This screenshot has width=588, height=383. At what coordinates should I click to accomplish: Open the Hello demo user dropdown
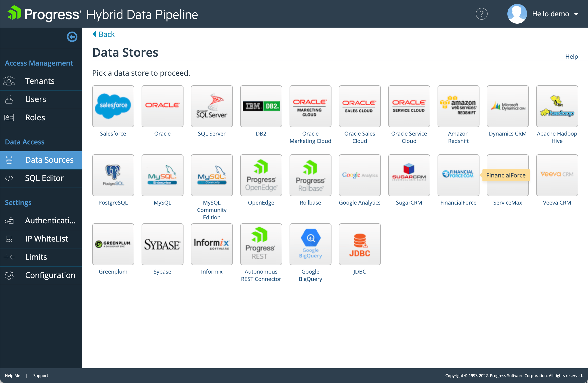pos(555,14)
